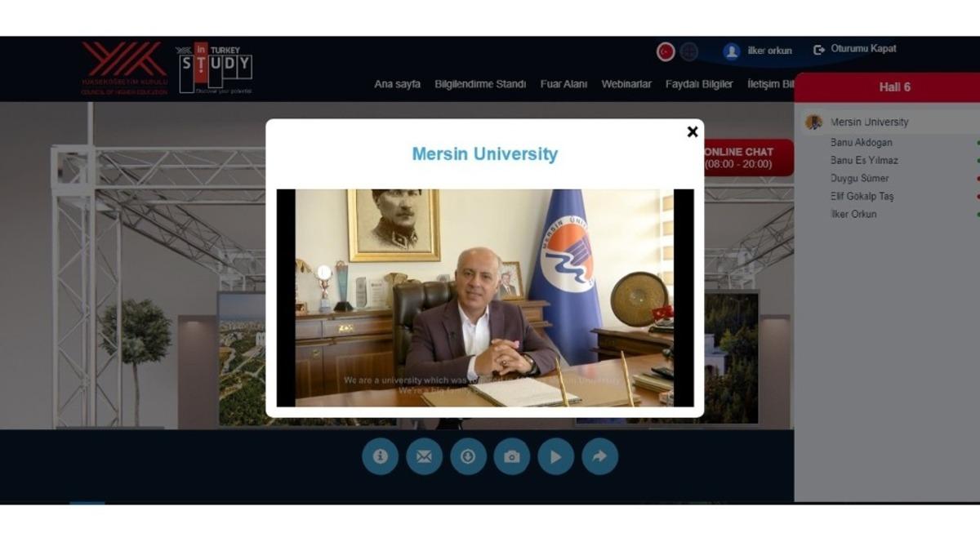Screen dimensions: 980x551
Task: Click the share arrow icon
Action: (600, 457)
